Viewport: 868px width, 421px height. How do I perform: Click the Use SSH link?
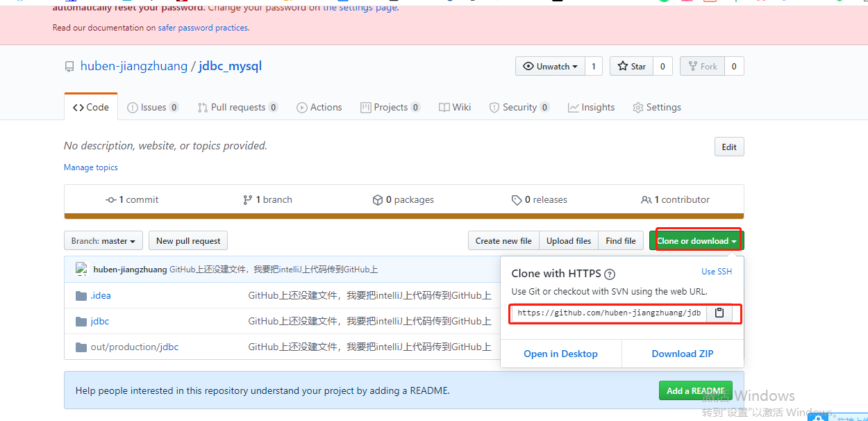coord(717,272)
